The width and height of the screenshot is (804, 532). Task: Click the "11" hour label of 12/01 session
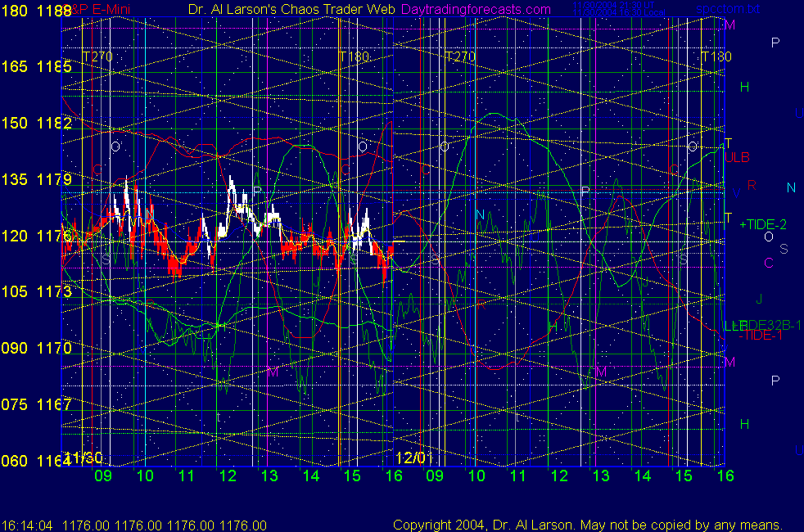click(518, 476)
